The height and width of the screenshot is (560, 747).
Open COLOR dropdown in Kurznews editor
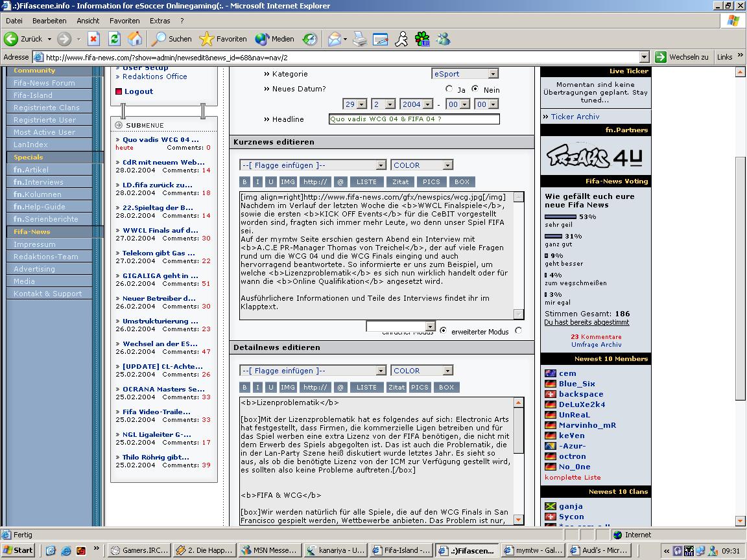pos(421,165)
